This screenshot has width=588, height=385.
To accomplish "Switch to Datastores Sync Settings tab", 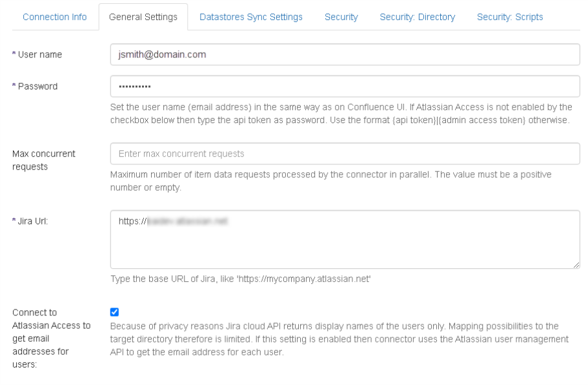I will (250, 17).
